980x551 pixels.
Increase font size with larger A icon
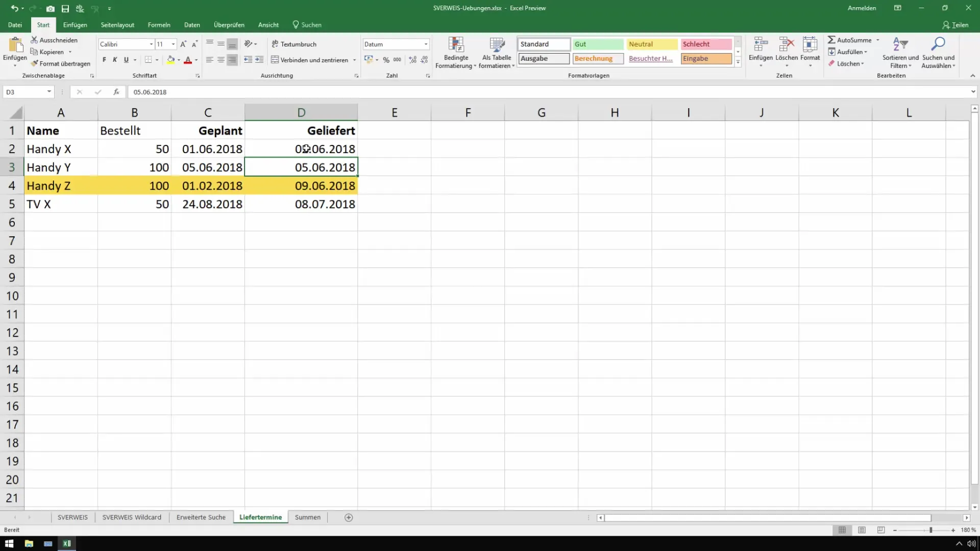coord(183,44)
